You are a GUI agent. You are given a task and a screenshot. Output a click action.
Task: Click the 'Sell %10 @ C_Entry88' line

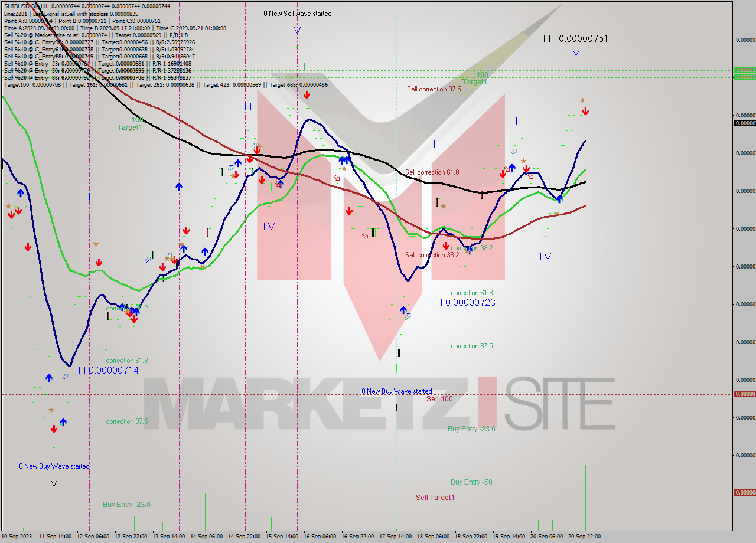(99, 56)
